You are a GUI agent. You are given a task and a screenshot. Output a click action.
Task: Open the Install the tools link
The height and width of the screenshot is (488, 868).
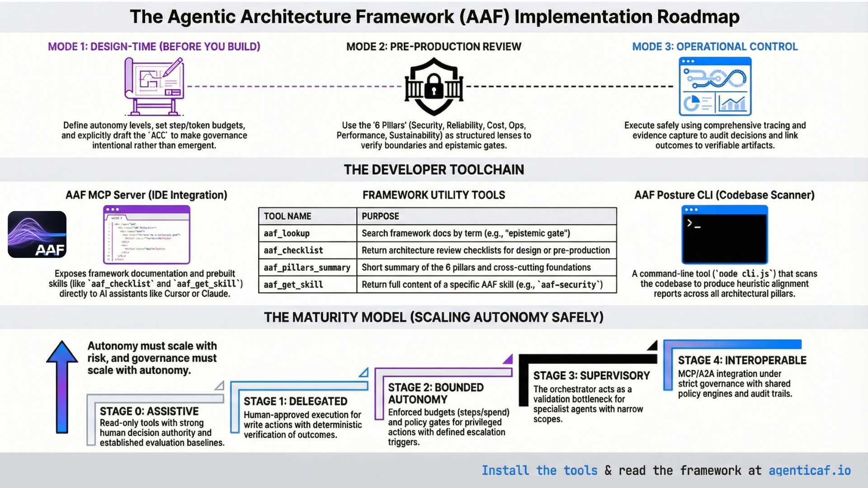tap(539, 470)
